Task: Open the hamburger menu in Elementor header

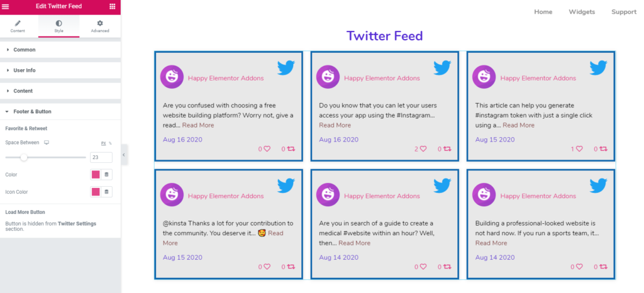Action: pos(6,6)
